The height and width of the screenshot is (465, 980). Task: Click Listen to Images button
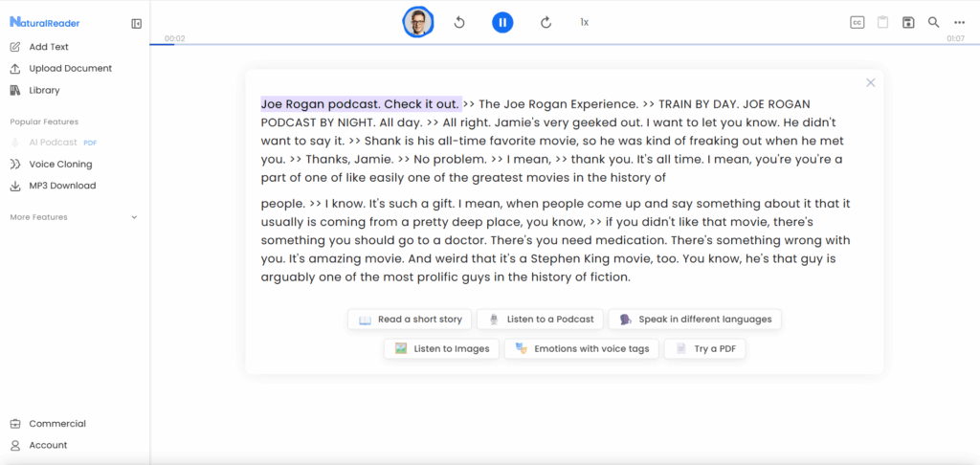tap(441, 348)
